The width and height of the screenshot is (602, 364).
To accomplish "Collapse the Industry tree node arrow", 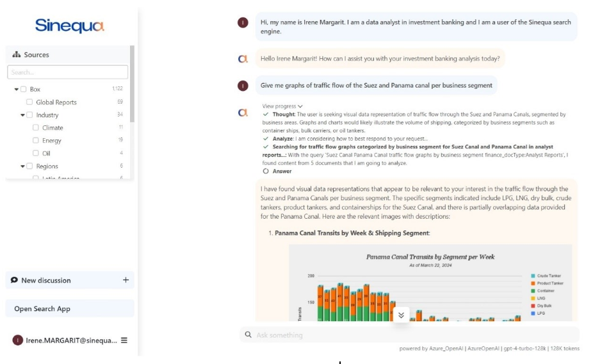I will [x=22, y=115].
